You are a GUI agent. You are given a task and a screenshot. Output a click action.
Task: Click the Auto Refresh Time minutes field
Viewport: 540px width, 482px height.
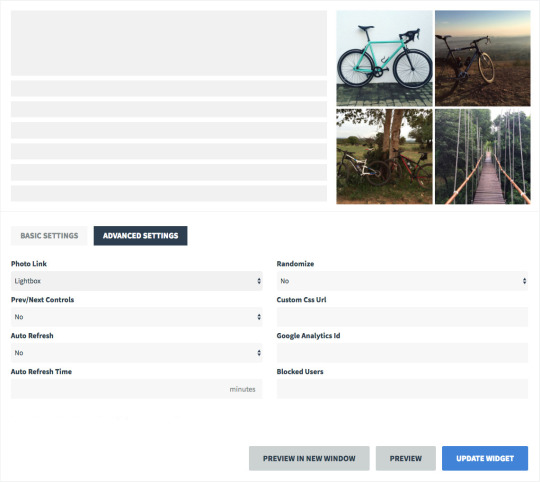[137, 389]
